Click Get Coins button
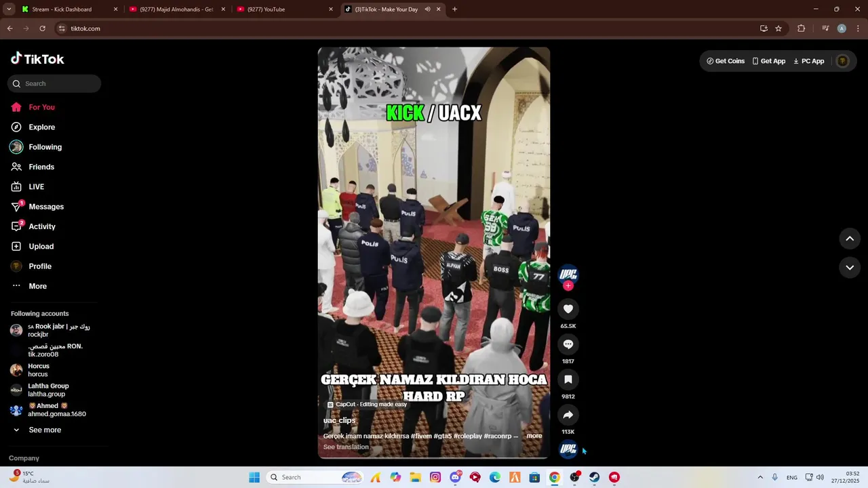The height and width of the screenshot is (488, 868). coord(726,61)
